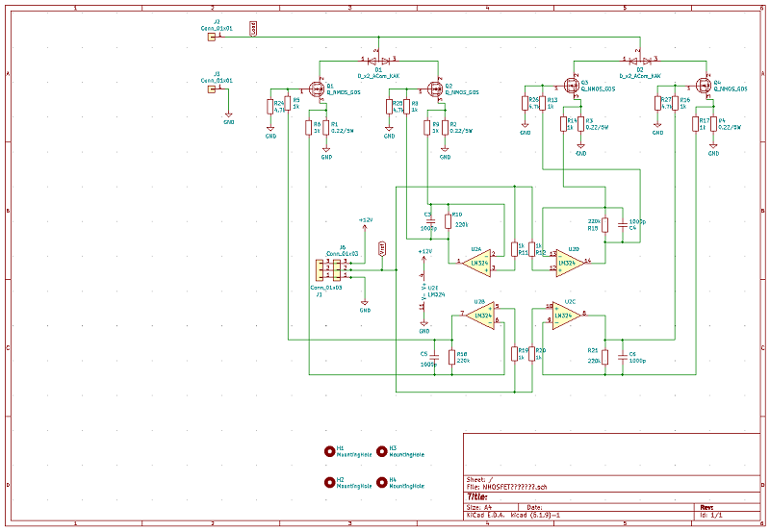
Task: Select the Vref net label flag
Action: (x=383, y=249)
